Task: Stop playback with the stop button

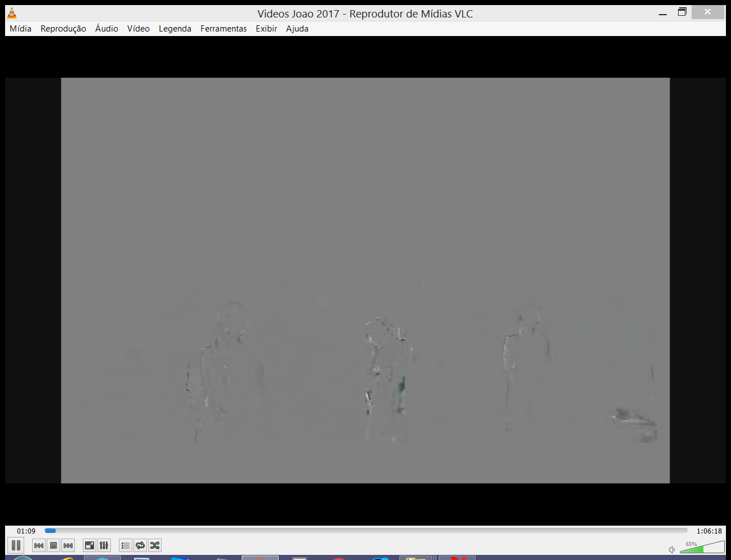Action: [x=54, y=545]
